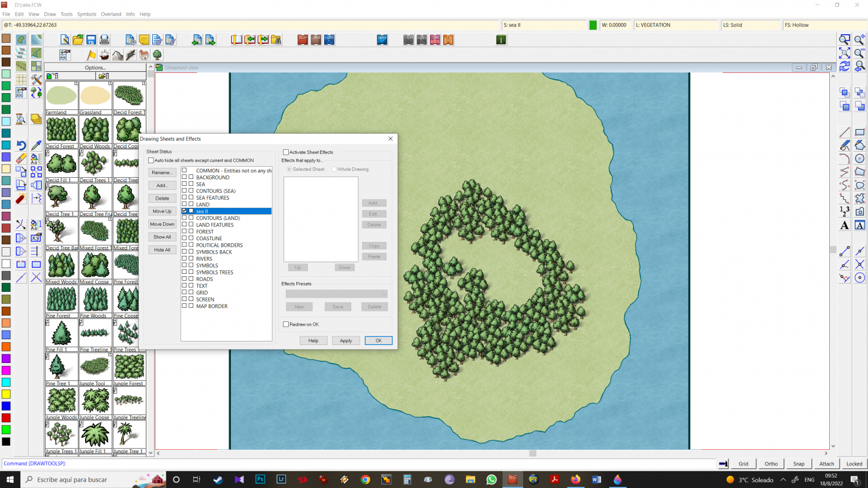Select the Erase eraser tool

point(21,159)
